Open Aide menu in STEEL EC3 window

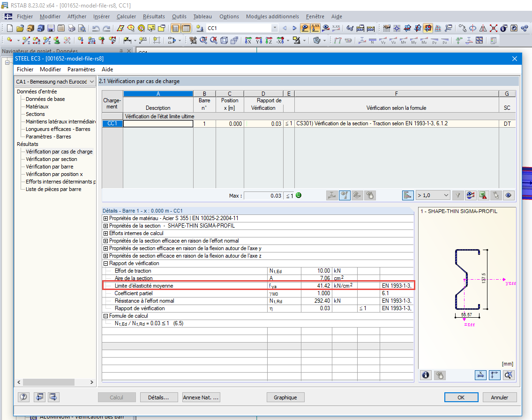click(107, 69)
